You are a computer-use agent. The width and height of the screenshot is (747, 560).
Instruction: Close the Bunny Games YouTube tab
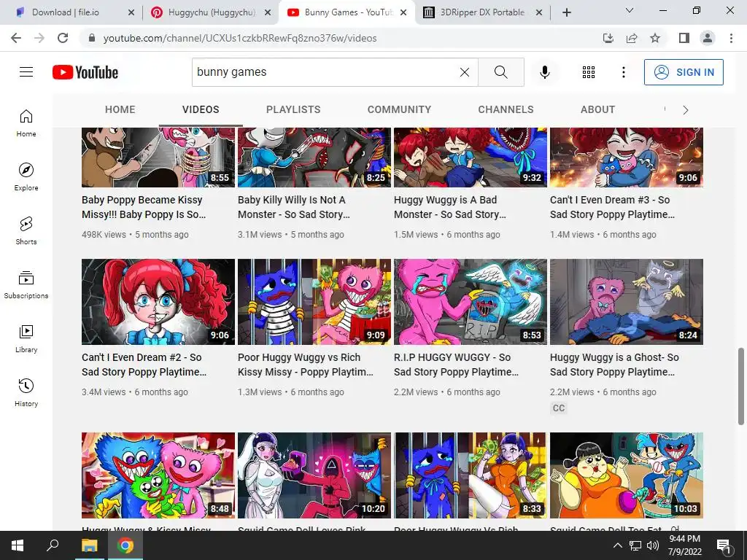click(403, 12)
